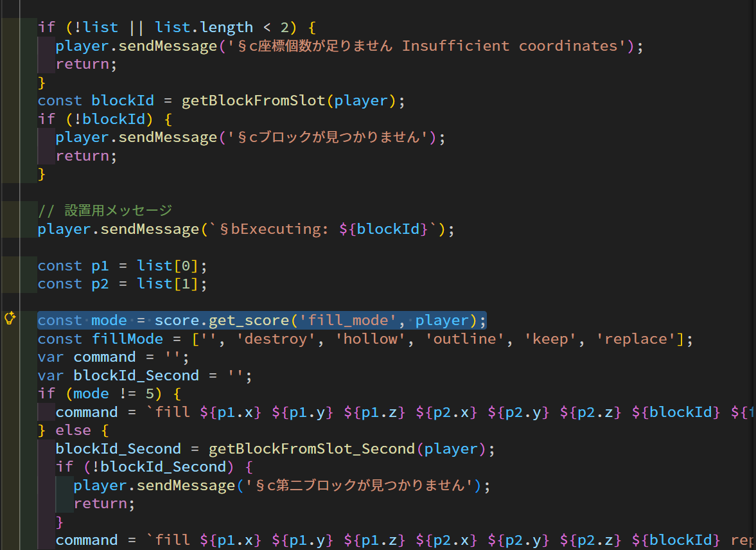Click the 設置用メッセージ comment line
Image resolution: width=756 pixels, height=550 pixels.
(x=105, y=211)
